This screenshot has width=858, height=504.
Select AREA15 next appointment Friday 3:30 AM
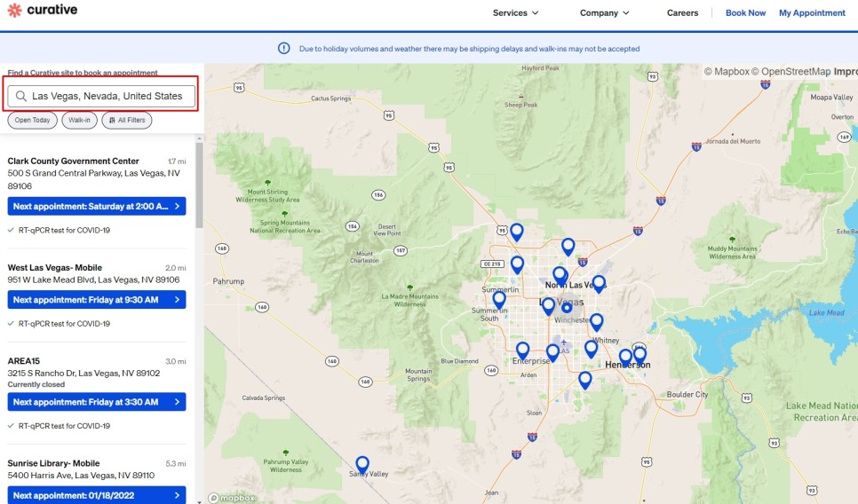click(x=97, y=402)
